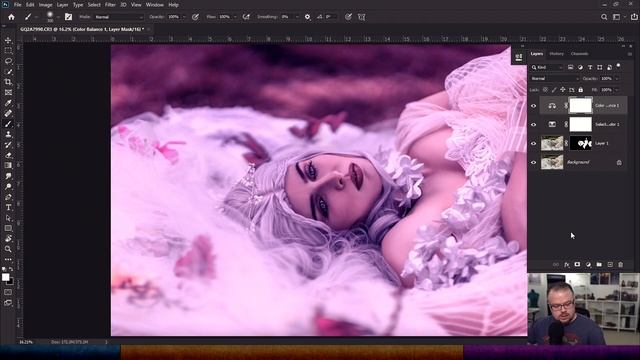
Task: Add a layer style with fx icon
Action: click(567, 264)
